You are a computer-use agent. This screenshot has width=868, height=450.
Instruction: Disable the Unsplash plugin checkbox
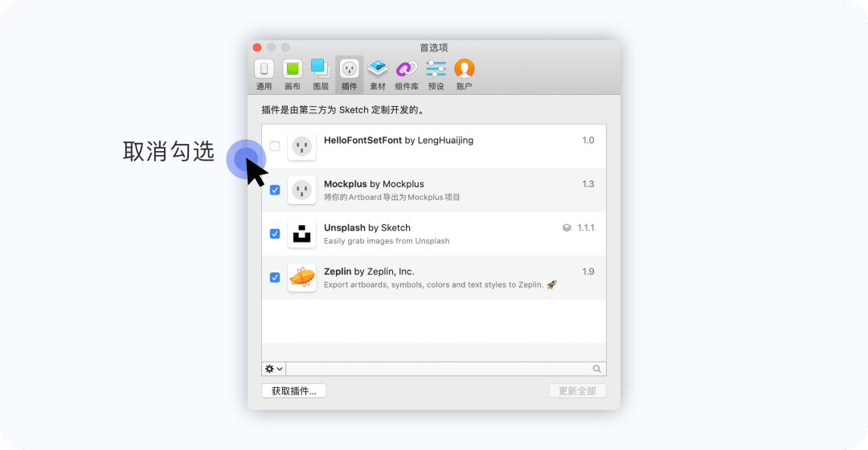(275, 234)
